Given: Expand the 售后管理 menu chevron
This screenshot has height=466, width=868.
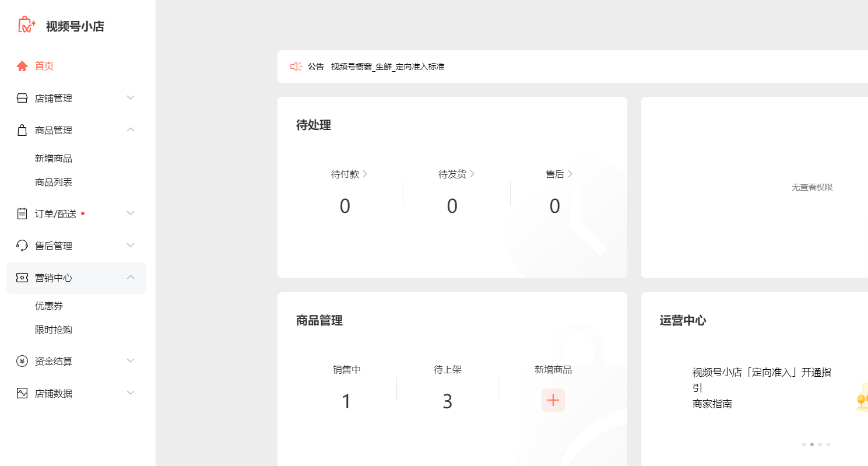Looking at the screenshot, I should click(131, 245).
